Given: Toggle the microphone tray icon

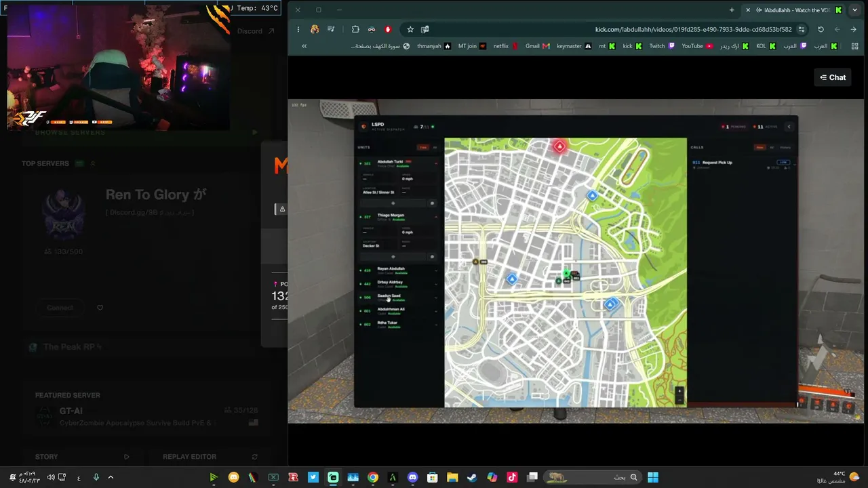Looking at the screenshot, I should (x=96, y=477).
